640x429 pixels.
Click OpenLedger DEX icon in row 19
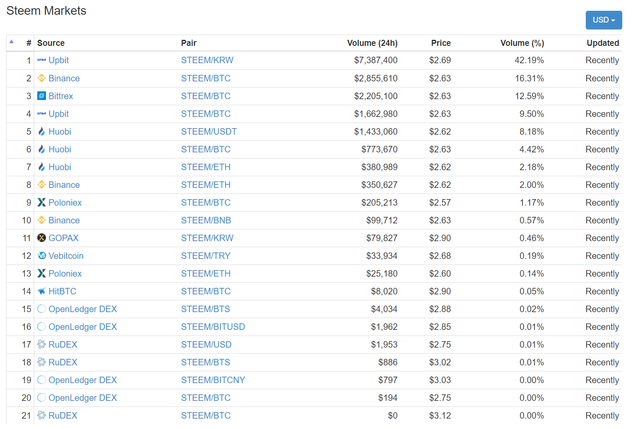[41, 380]
